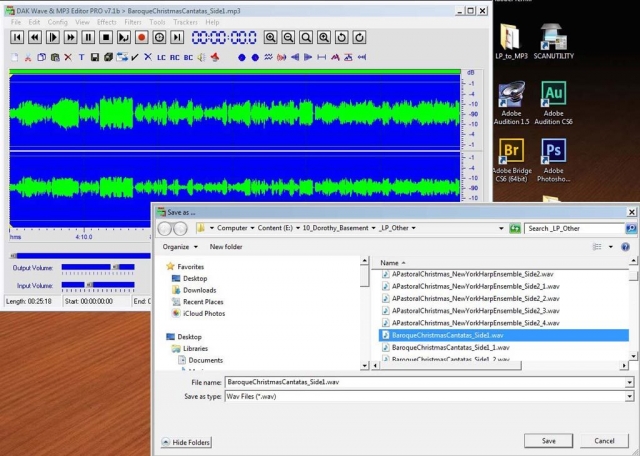Open the File menu in DAK editor
Screen dimensions: 640x456
click(16, 22)
